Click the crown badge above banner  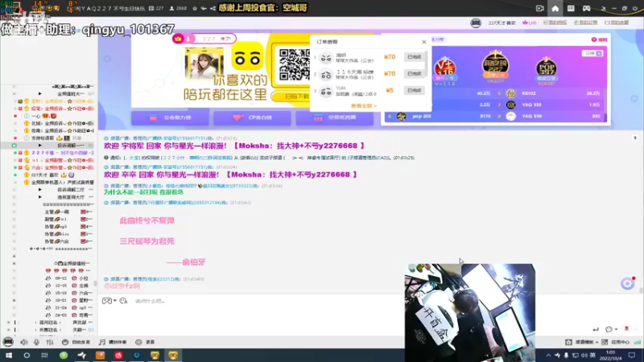tap(178, 39)
